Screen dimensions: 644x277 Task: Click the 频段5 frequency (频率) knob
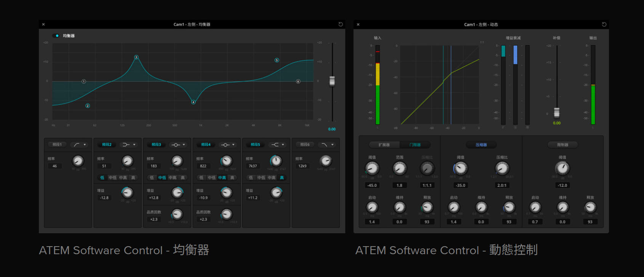(x=276, y=161)
